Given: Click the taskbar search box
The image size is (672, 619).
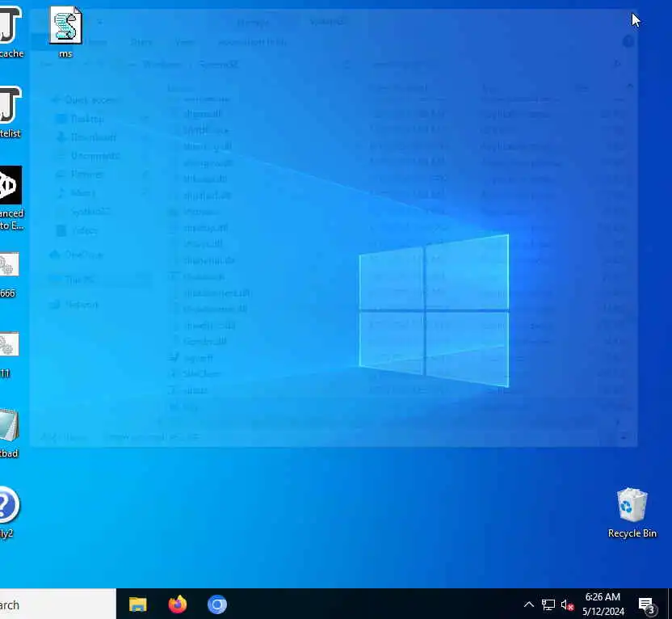Looking at the screenshot, I should click(58, 604).
